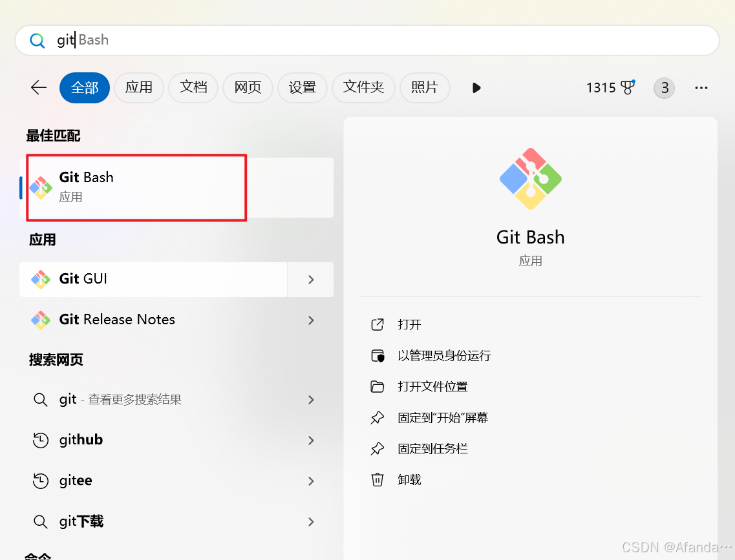Viewport: 735px width, 560px height.
Task: Switch to the 应用 filter tab
Action: (x=139, y=88)
